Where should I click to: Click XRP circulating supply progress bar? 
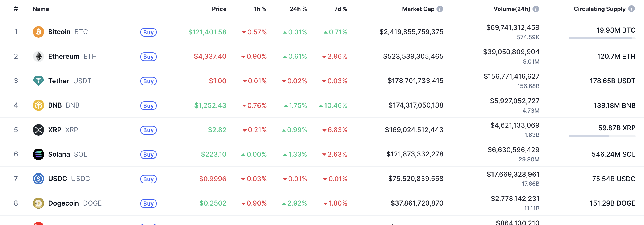point(602,136)
